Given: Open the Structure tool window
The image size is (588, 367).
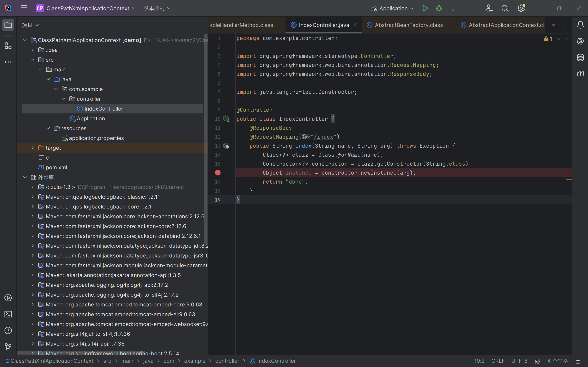Looking at the screenshot, I should click(8, 46).
